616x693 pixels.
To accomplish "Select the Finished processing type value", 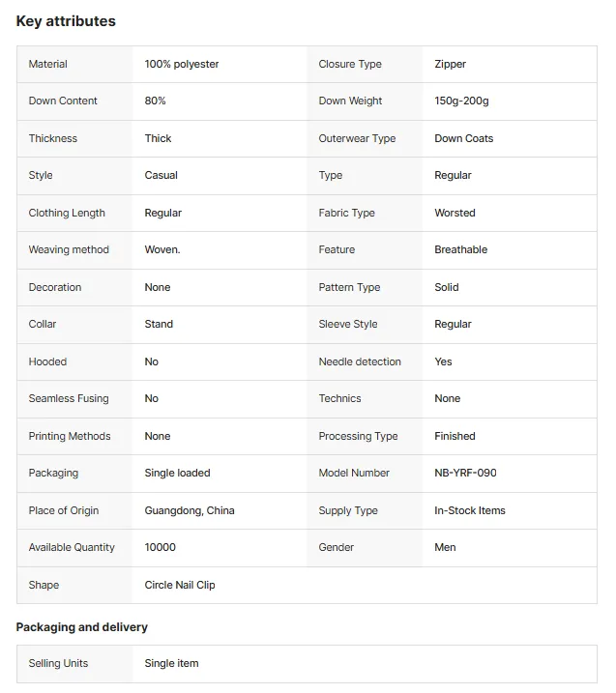I will (455, 436).
